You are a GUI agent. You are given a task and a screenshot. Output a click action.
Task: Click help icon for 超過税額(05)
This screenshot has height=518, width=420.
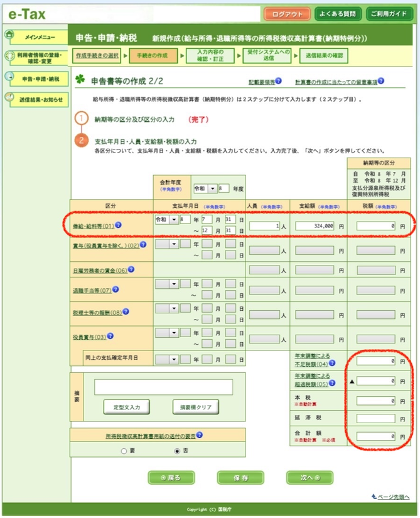click(x=332, y=383)
